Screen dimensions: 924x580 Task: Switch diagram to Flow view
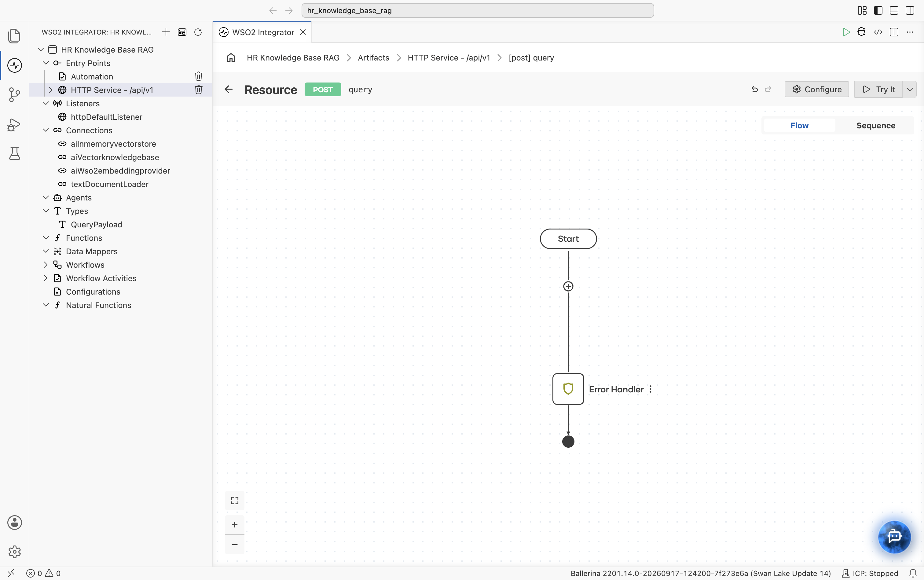799,125
